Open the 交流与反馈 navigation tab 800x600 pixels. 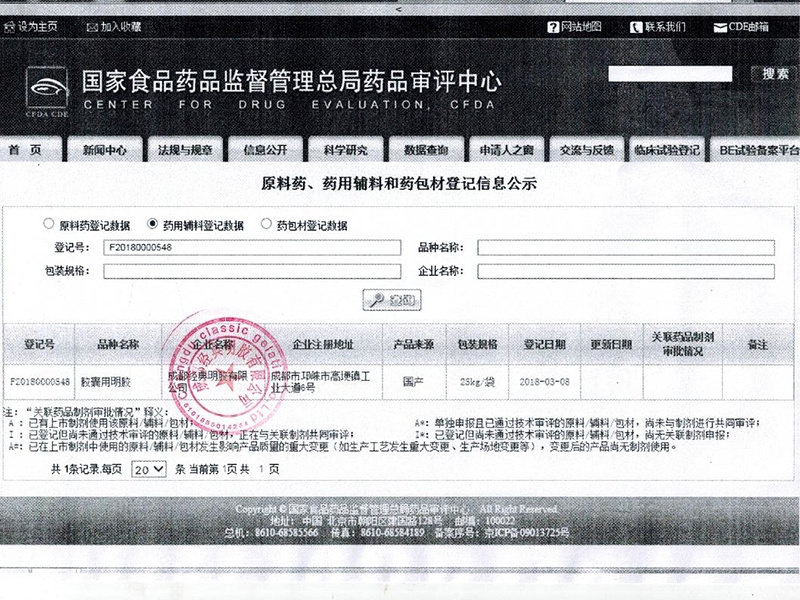point(587,149)
